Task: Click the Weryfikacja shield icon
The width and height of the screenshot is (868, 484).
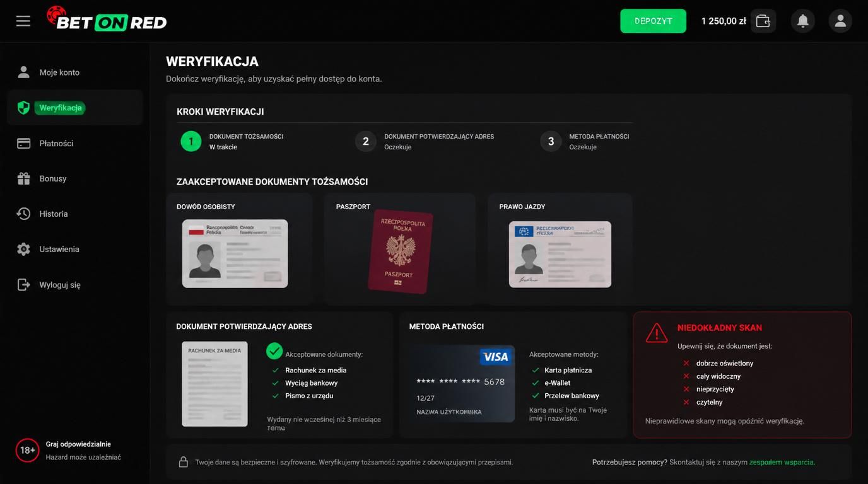Action: point(23,108)
